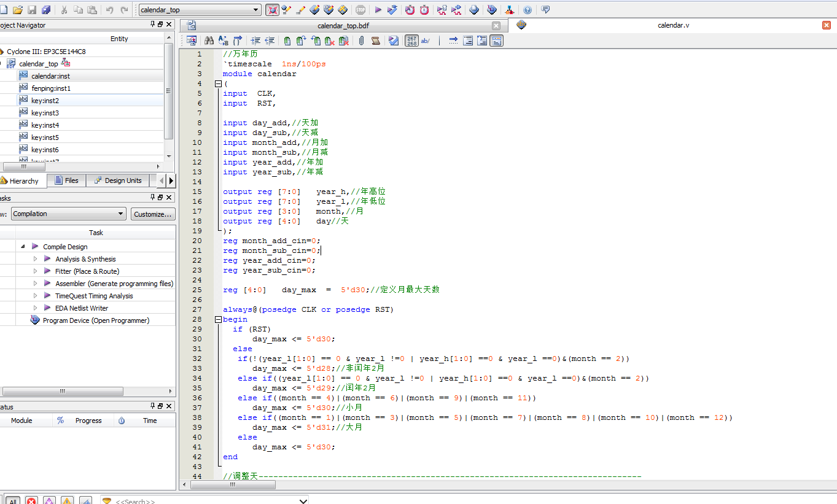Switch to the calendar_top.bdf tab
This screenshot has height=504, width=837.
[x=343, y=25]
